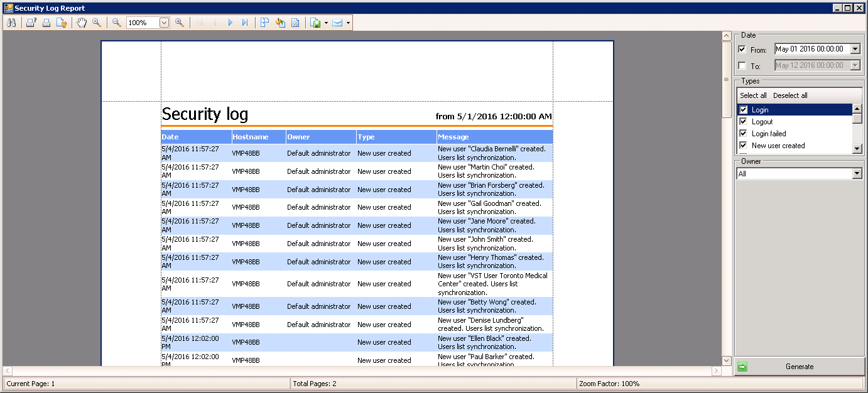Click the Total Pages: 2 status entry
868x393 pixels.
315,384
